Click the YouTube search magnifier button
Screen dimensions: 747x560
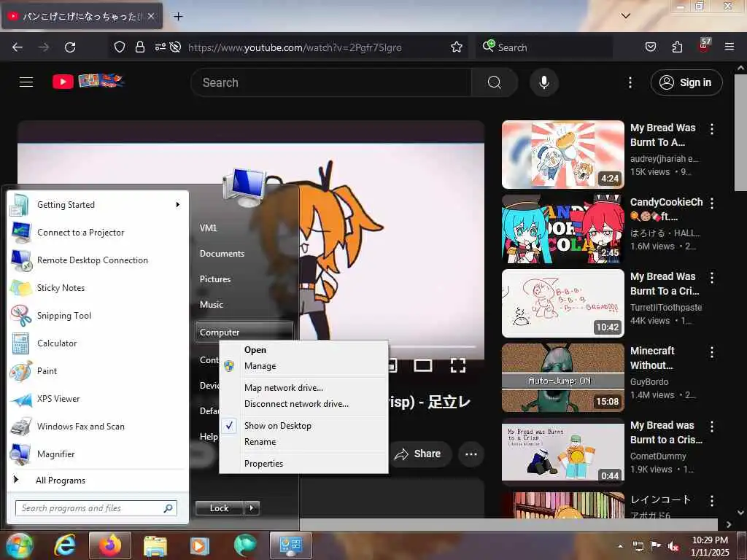pos(495,82)
